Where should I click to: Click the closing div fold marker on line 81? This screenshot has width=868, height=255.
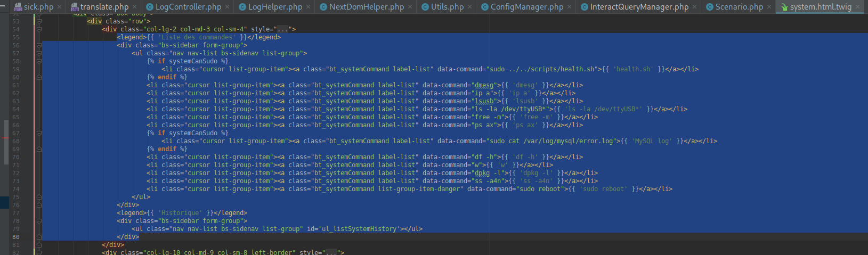pos(39,245)
